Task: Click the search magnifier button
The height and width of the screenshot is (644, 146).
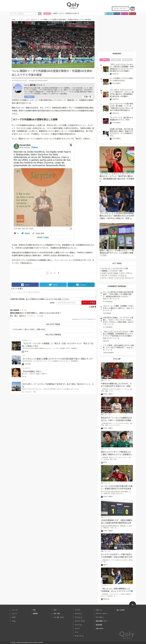Action: pyautogui.click(x=40, y=13)
